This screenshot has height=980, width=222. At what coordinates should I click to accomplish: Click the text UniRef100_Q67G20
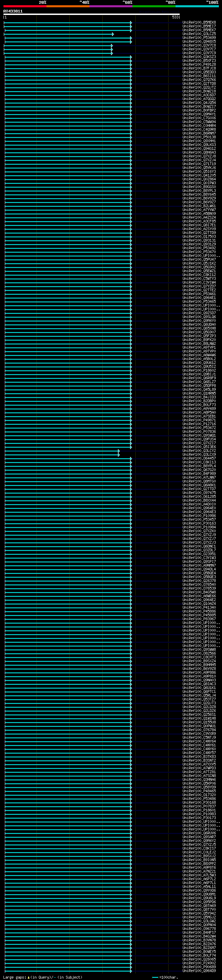point(199,470)
